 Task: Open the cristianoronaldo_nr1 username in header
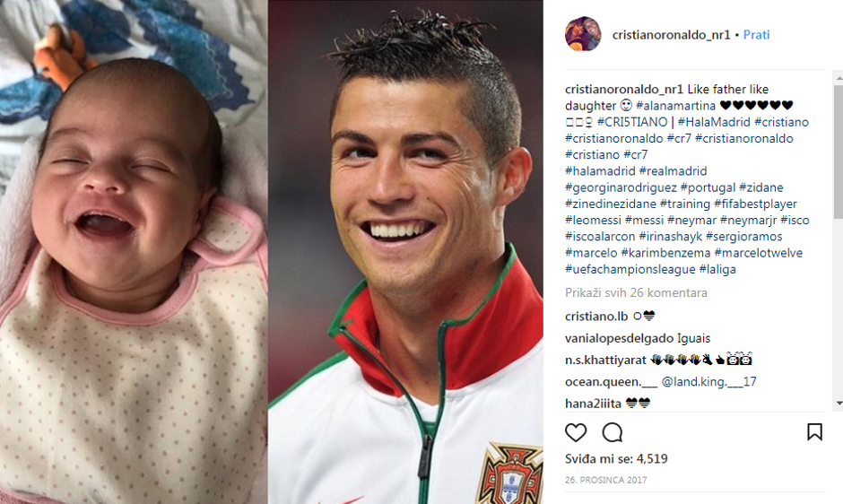(671, 35)
